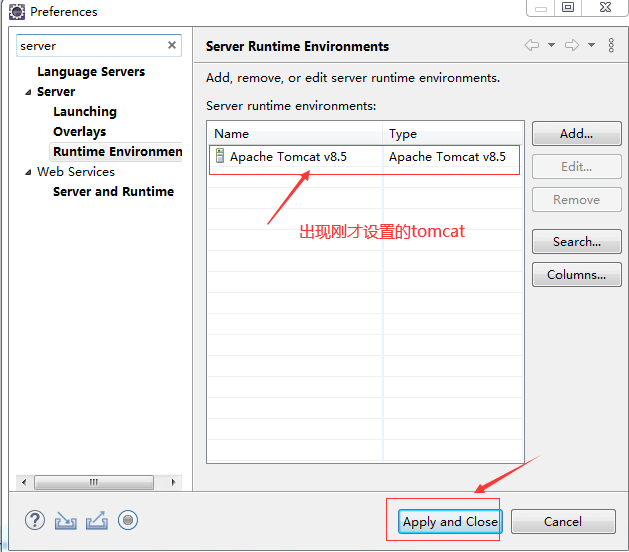Click the forward navigation arrow
Screen dimensions: 629x552
(572, 45)
